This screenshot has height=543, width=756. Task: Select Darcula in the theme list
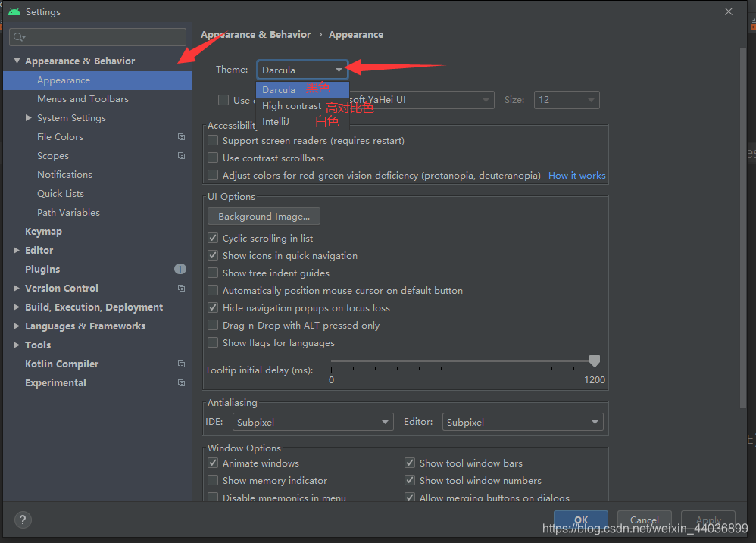point(302,89)
